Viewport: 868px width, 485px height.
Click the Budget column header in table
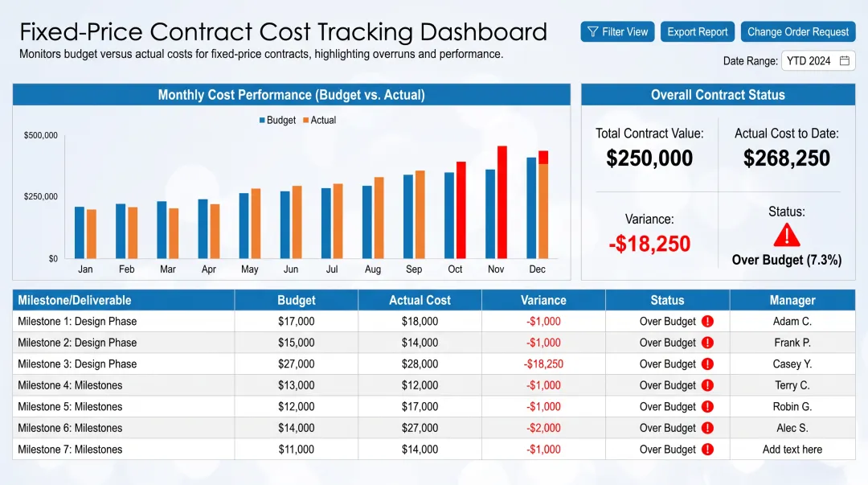click(x=296, y=301)
